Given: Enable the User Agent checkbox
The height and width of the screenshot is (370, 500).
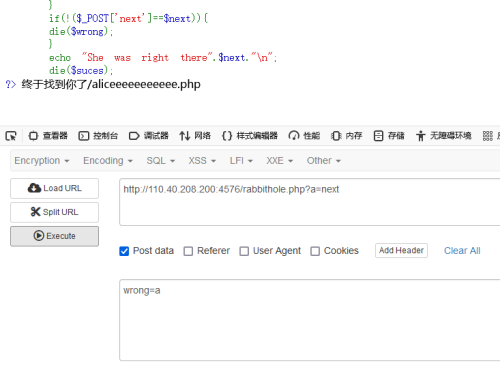Looking at the screenshot, I should click(x=244, y=251).
